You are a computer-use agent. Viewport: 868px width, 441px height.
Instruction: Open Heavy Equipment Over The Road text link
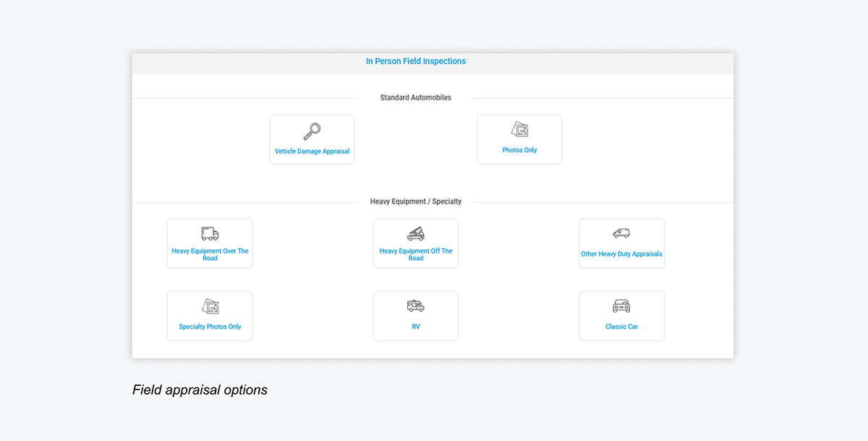[x=210, y=255]
